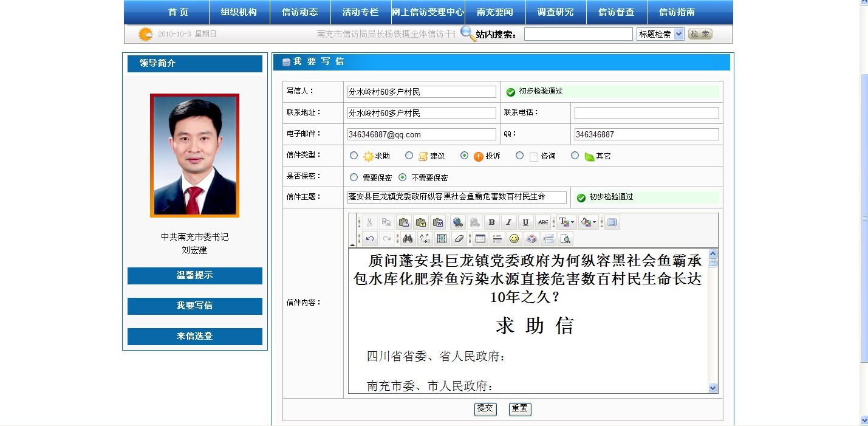Click the site search magnifier icon
The image size is (868, 426).
point(468,33)
